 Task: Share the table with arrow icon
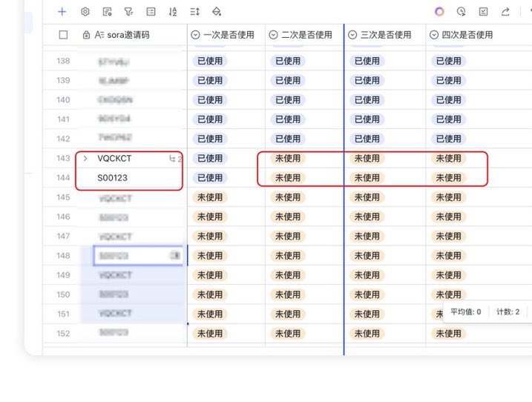[x=505, y=12]
